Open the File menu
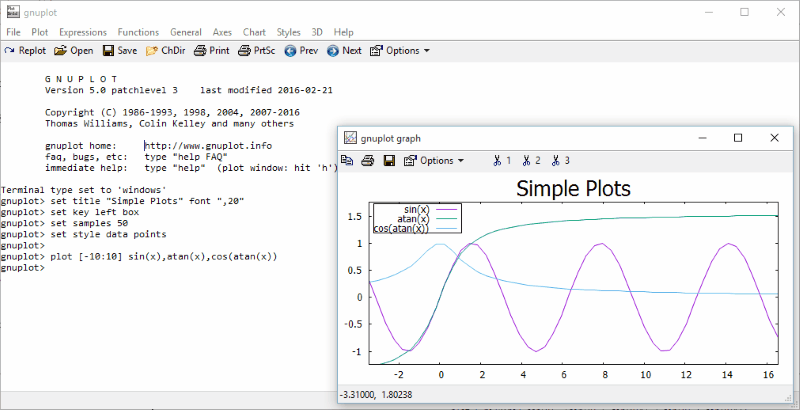The image size is (800, 410). (13, 32)
